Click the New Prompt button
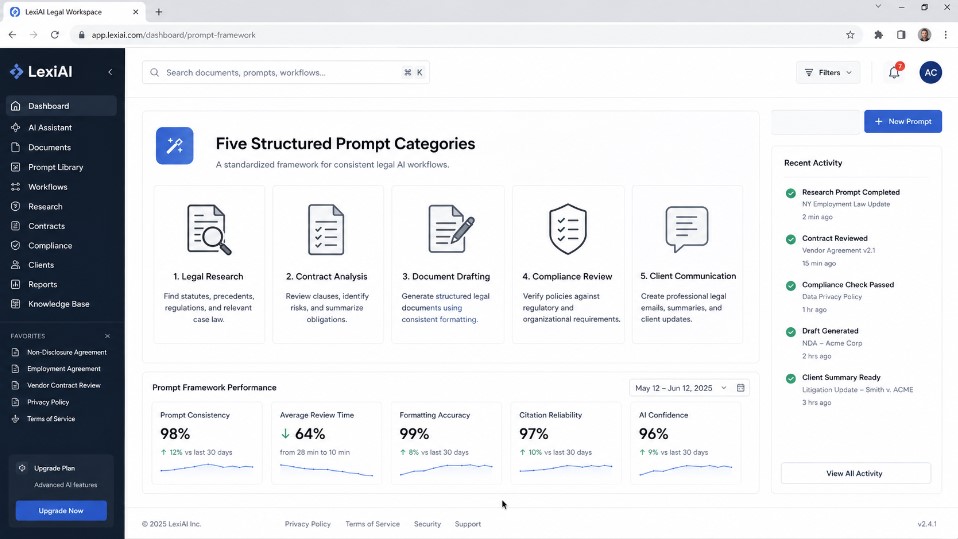Screen dimensions: 958x539 coord(902,122)
